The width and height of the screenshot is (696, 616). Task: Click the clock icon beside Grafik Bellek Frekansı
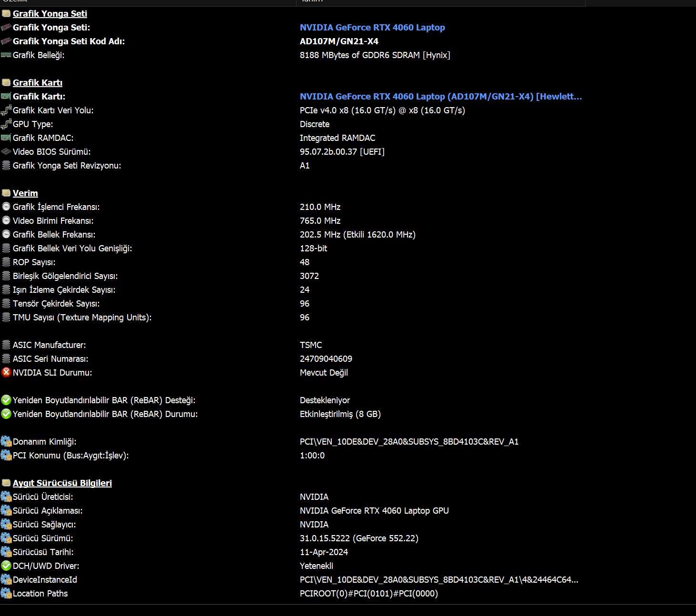[x=6, y=235]
